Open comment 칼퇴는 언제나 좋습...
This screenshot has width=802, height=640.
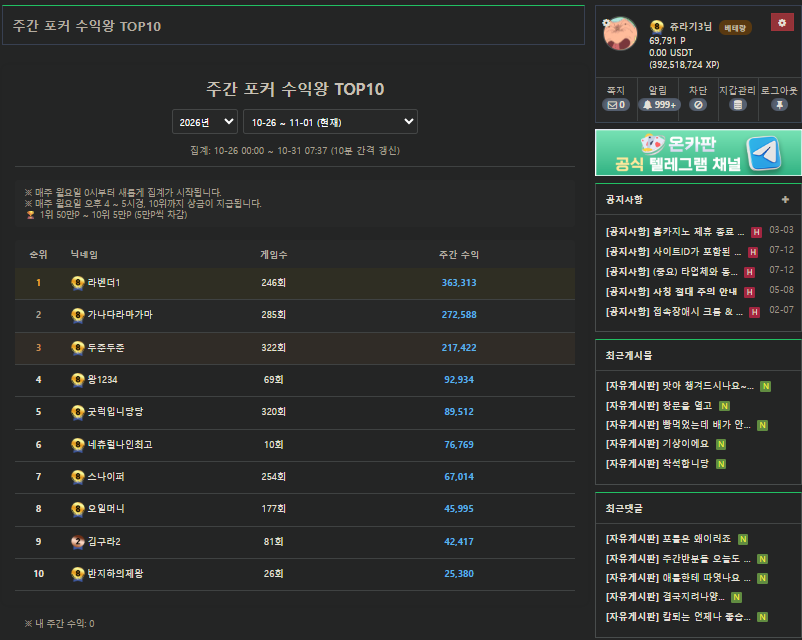point(678,616)
